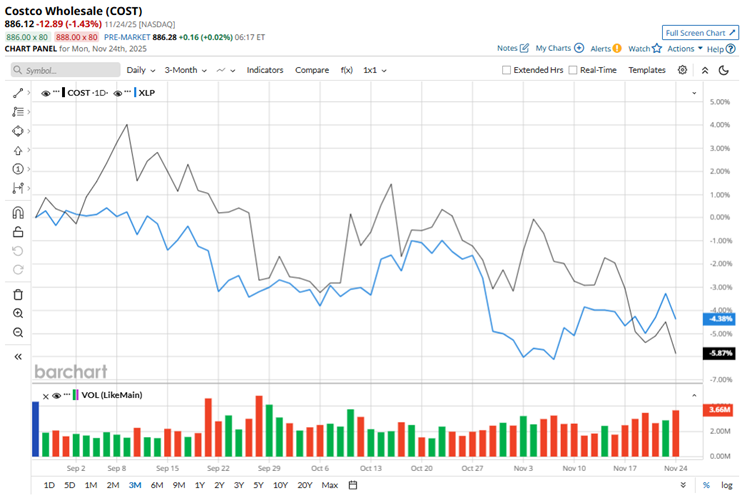This screenshot has height=503, width=752.
Task: Click the -4.38% XLP value label
Action: (x=719, y=319)
